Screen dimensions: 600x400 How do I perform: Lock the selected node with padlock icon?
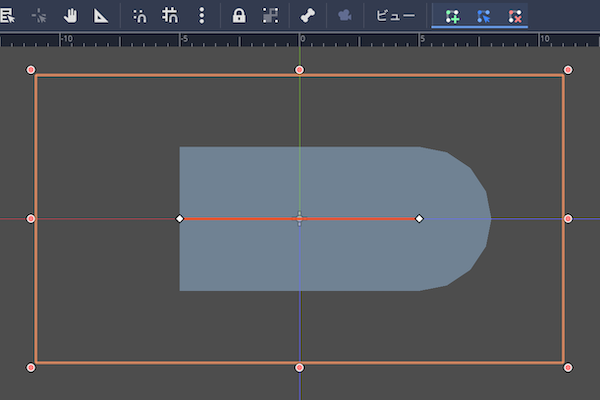[239, 16]
